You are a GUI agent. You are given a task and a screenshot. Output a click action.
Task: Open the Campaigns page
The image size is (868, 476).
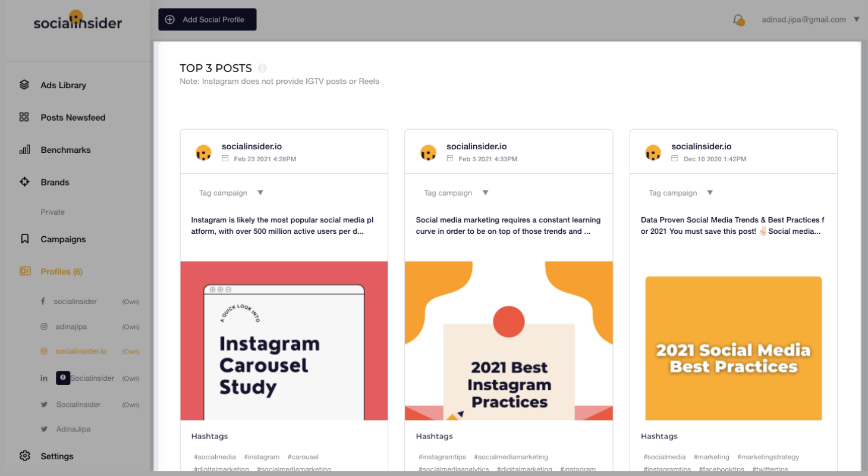[x=63, y=239]
